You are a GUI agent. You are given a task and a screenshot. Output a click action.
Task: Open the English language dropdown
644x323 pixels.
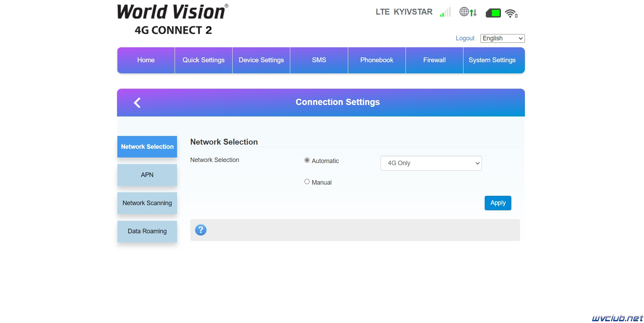[x=502, y=38]
